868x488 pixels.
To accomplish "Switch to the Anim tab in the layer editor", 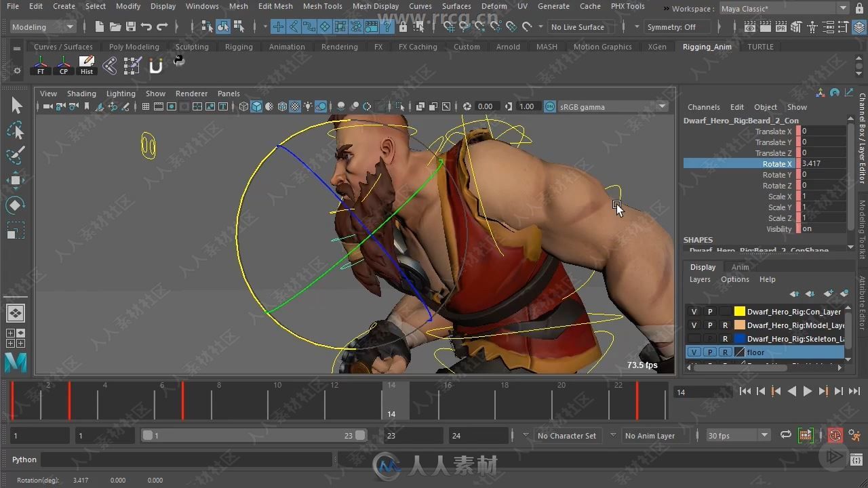I will tap(740, 267).
